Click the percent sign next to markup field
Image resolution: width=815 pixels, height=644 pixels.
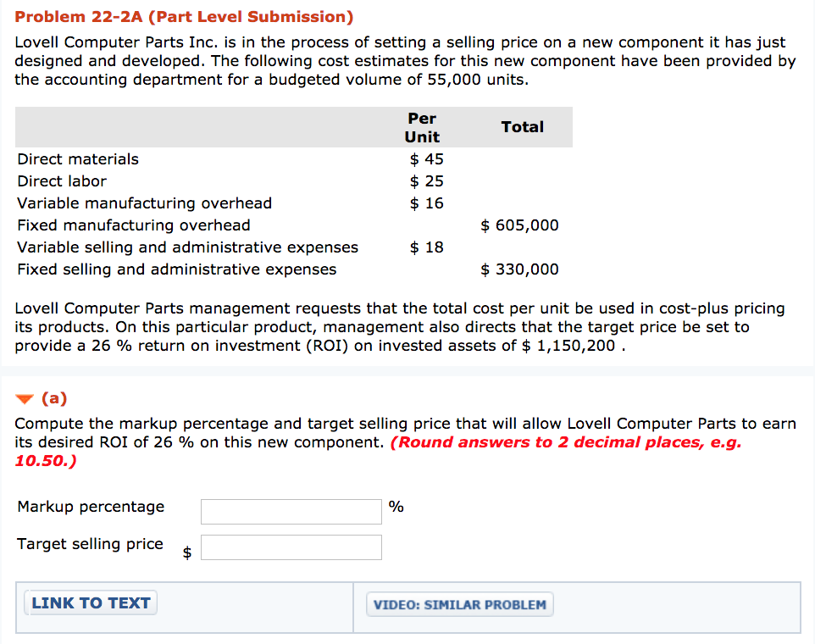(396, 507)
